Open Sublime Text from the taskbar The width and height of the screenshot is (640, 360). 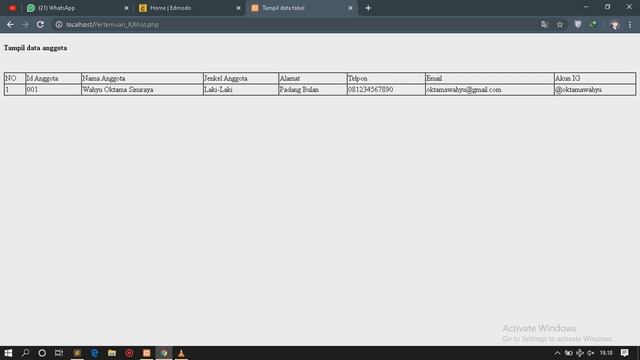pos(77,353)
